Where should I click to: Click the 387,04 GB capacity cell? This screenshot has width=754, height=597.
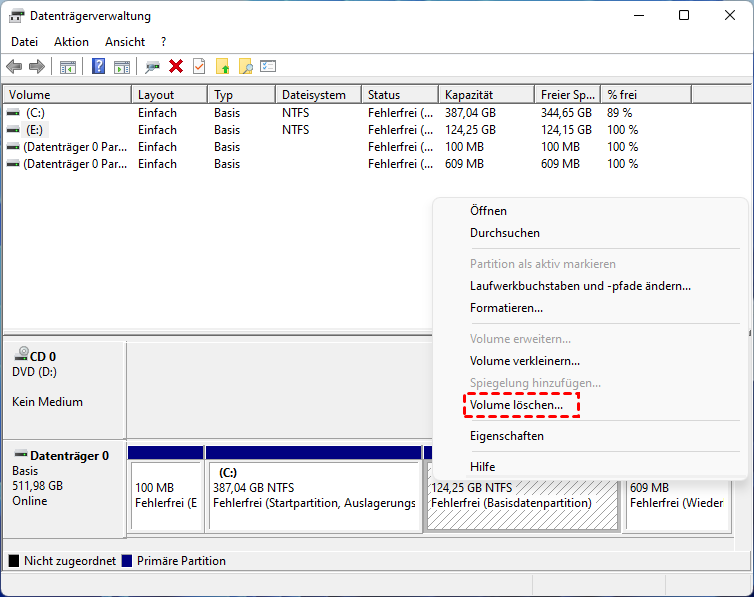coord(470,113)
